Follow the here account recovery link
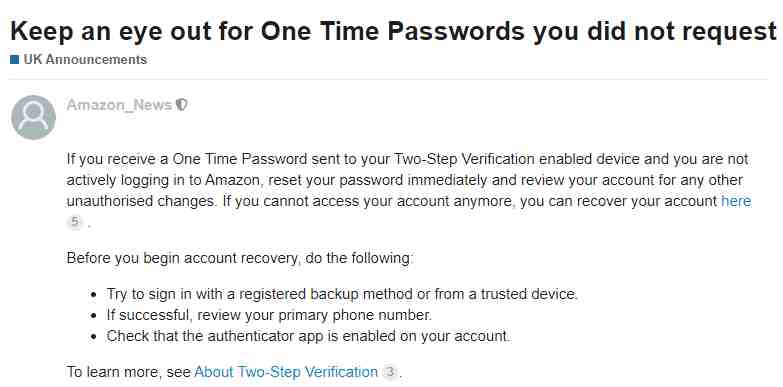 click(x=736, y=201)
